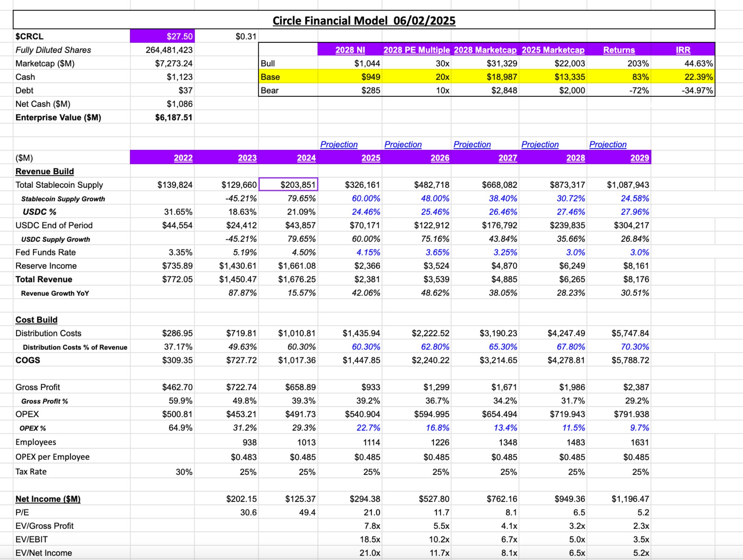Click the IRR column header
Screen dimensions: 743x560
point(683,50)
